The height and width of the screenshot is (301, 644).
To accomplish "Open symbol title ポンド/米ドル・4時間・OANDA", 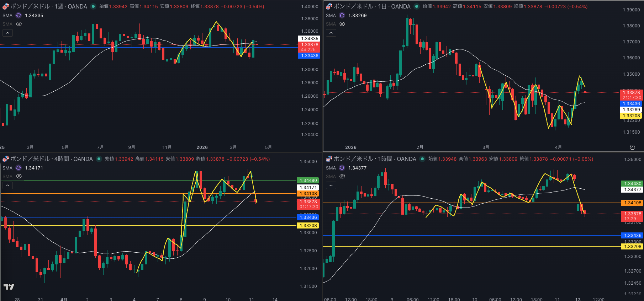I will click(52, 159).
